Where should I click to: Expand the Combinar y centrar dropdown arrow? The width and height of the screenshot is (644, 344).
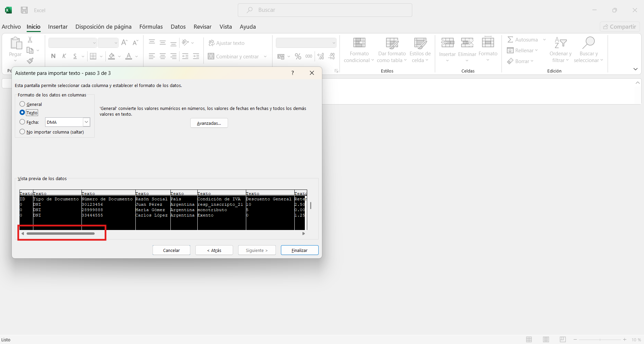[265, 57]
